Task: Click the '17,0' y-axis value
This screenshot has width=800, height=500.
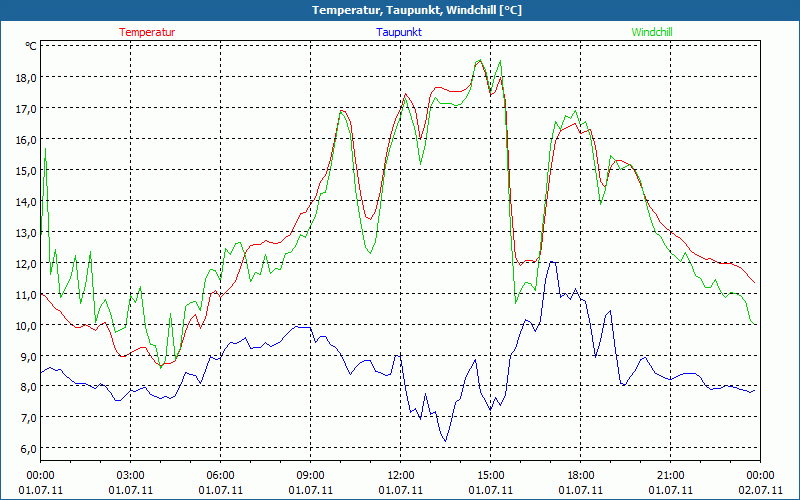Action: pyautogui.click(x=27, y=109)
